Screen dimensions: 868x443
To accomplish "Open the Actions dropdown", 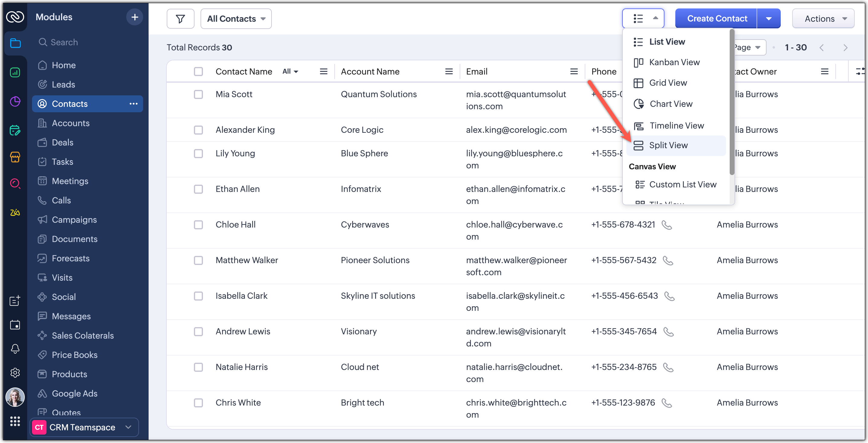I will click(x=823, y=19).
